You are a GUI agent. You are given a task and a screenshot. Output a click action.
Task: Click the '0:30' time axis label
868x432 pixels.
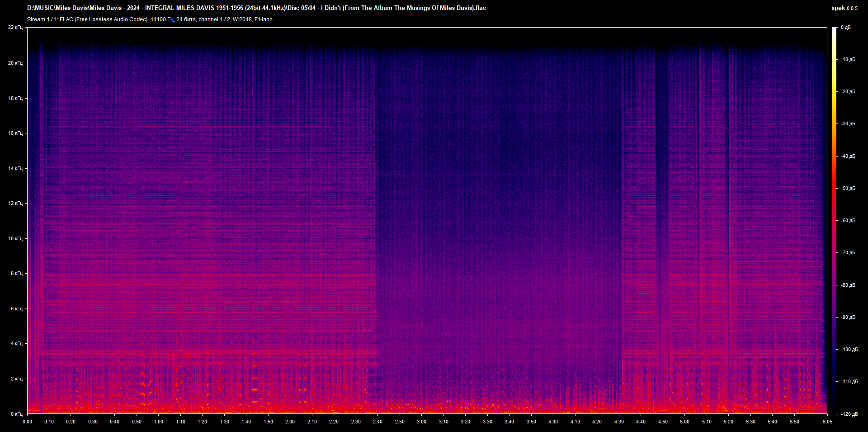pyautogui.click(x=93, y=422)
